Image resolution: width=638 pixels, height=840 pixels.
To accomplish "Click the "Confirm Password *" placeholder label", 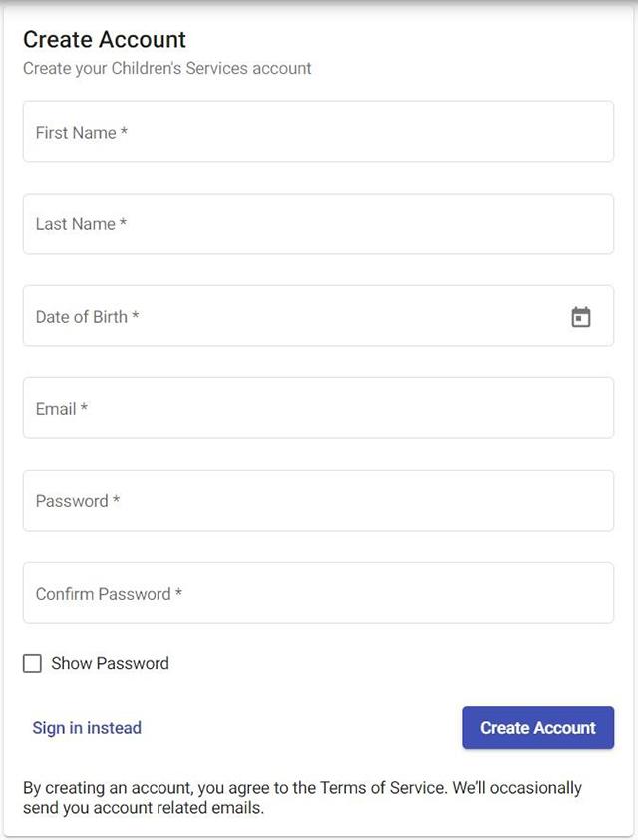I will click(110, 594).
